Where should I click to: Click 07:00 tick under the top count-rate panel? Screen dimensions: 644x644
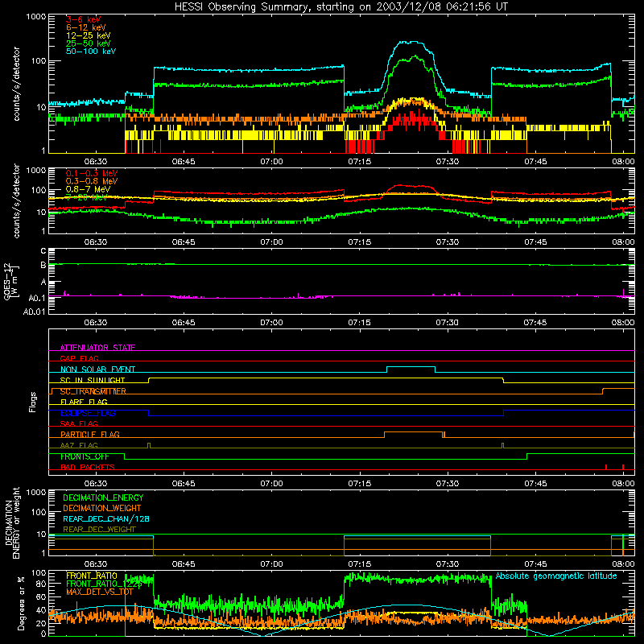click(271, 162)
